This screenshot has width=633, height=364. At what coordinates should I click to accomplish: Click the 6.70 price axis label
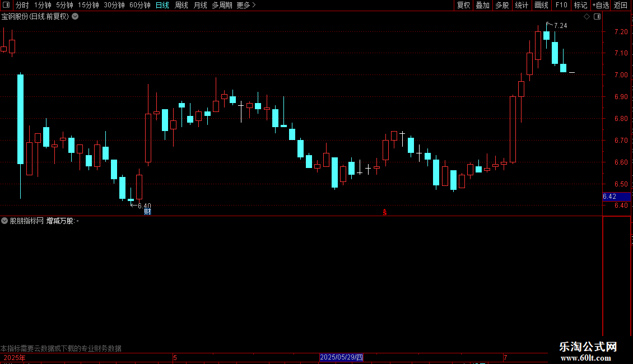click(621, 140)
